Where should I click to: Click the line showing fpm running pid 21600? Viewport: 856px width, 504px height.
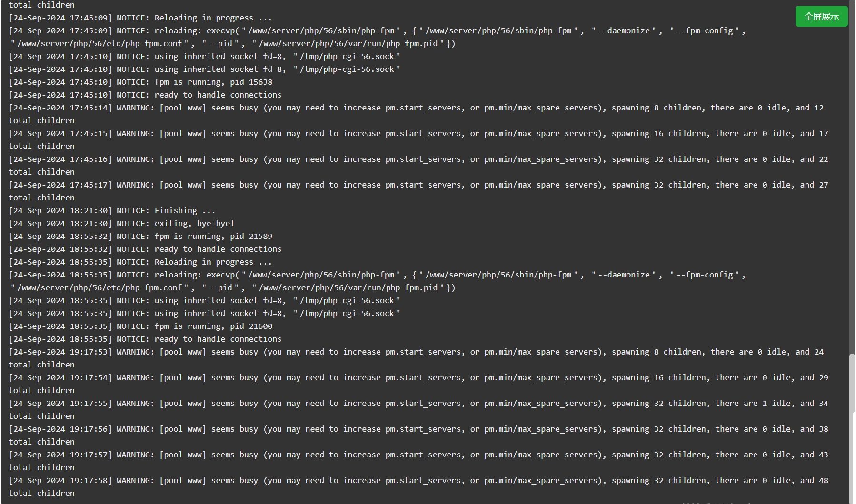pos(140,326)
